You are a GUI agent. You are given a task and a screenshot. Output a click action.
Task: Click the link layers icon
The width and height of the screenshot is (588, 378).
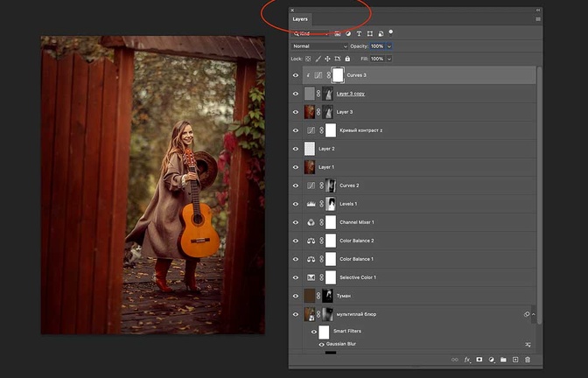point(455,360)
